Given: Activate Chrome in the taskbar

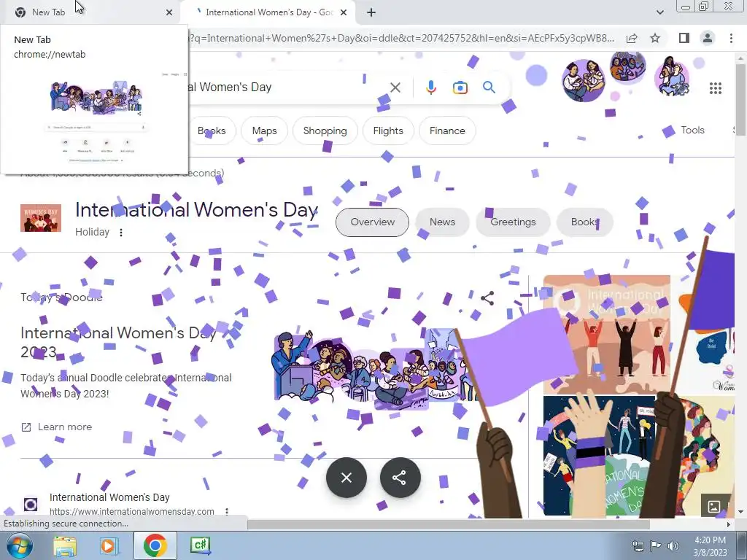Looking at the screenshot, I should 155,545.
